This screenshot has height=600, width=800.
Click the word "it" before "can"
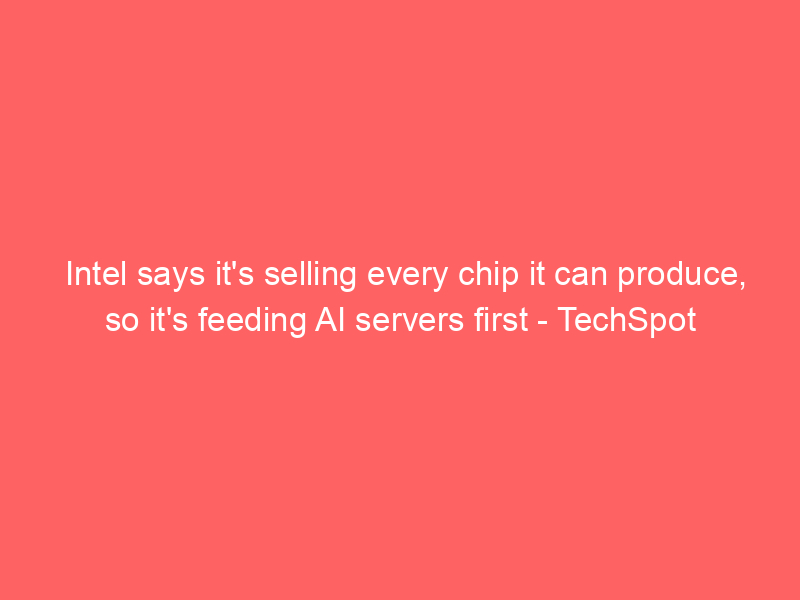tap(537, 274)
